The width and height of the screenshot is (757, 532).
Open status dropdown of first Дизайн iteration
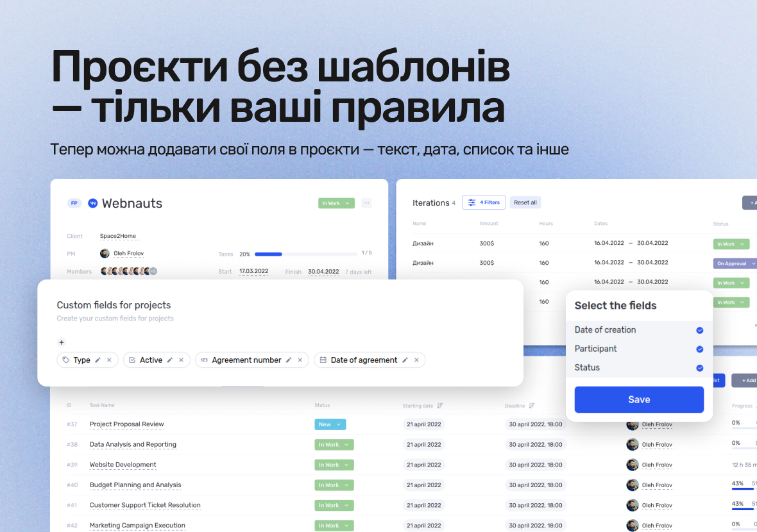click(x=731, y=244)
